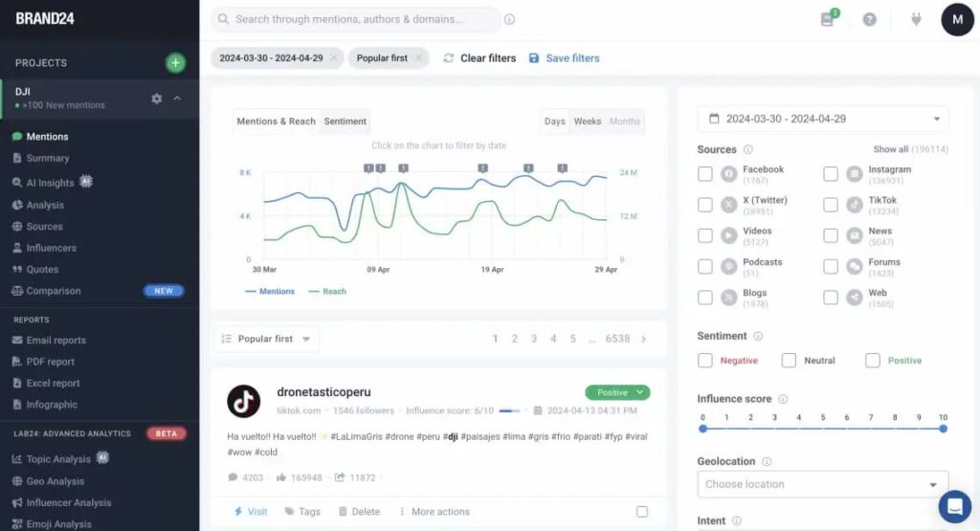Click the Influence score info icon
The width and height of the screenshot is (980, 531).
783,399
